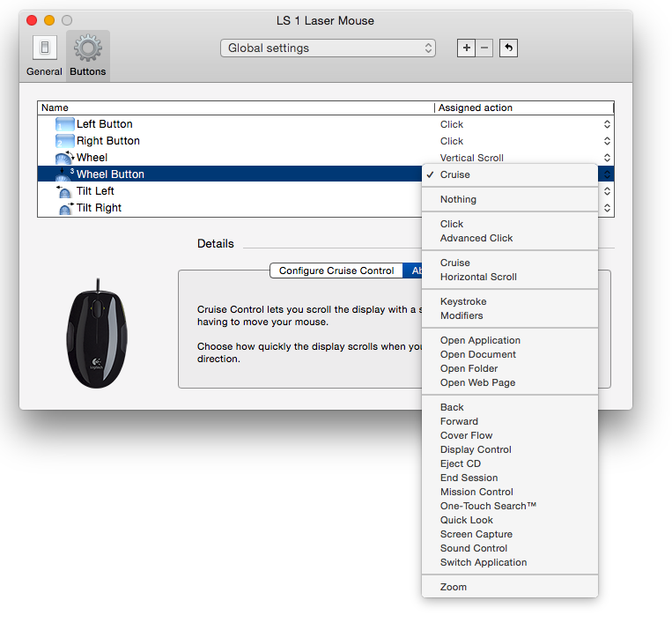672x630 pixels.
Task: Choose Sound Control menu item
Action: 510,549
